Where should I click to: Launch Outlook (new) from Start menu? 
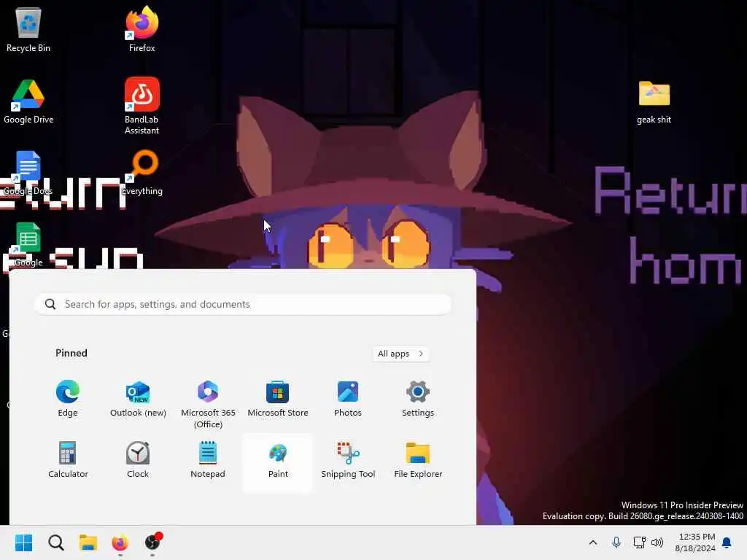click(138, 399)
